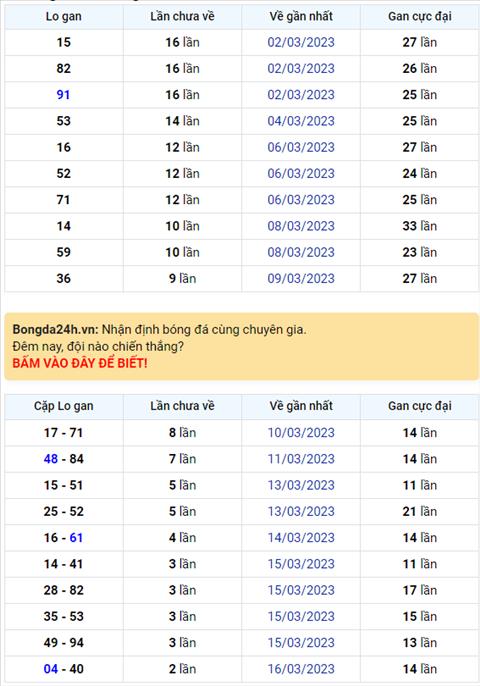
Task: Click date 09/03/2023 for number 36
Action: tap(301, 279)
